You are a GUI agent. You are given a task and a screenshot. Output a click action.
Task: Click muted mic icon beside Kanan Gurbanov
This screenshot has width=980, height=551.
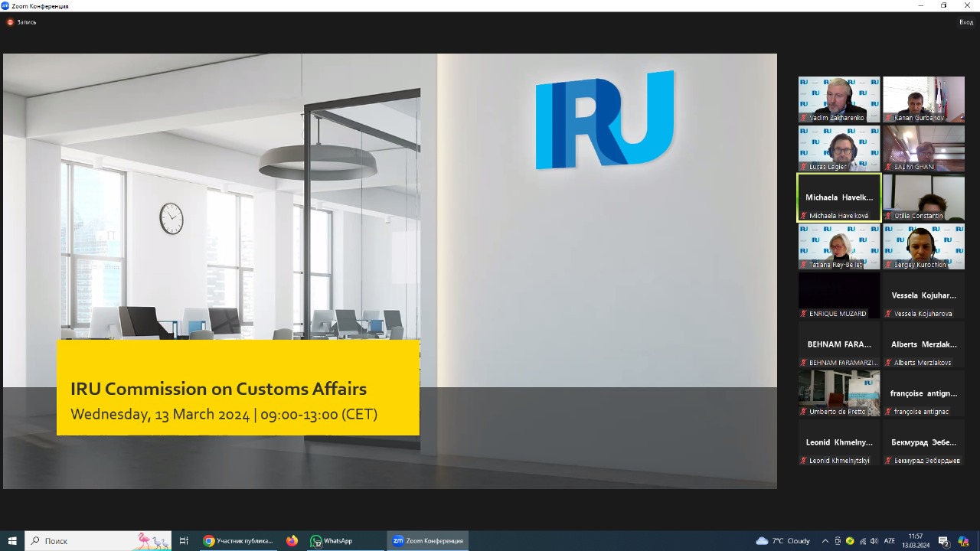point(888,118)
